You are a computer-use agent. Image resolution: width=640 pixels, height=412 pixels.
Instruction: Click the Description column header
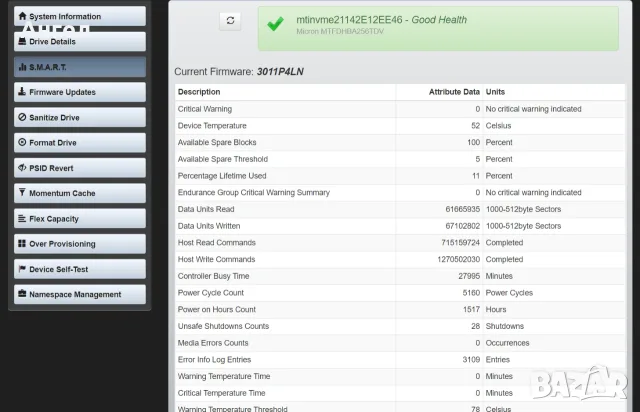(x=199, y=92)
